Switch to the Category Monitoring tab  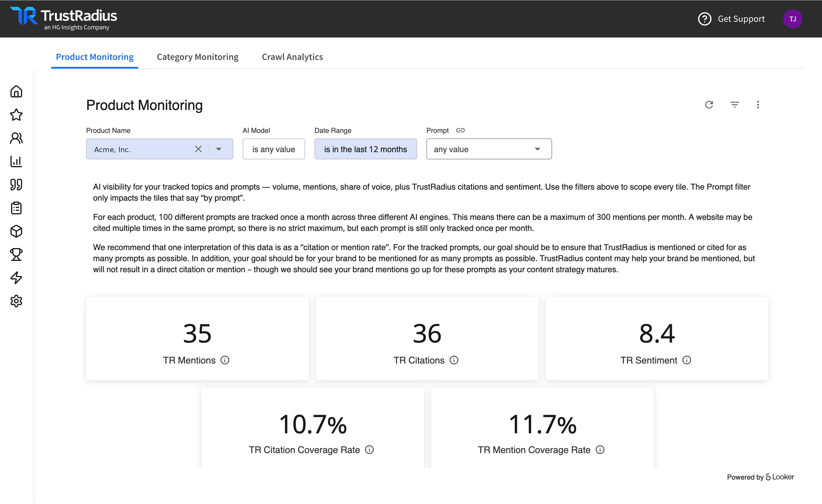pos(198,57)
